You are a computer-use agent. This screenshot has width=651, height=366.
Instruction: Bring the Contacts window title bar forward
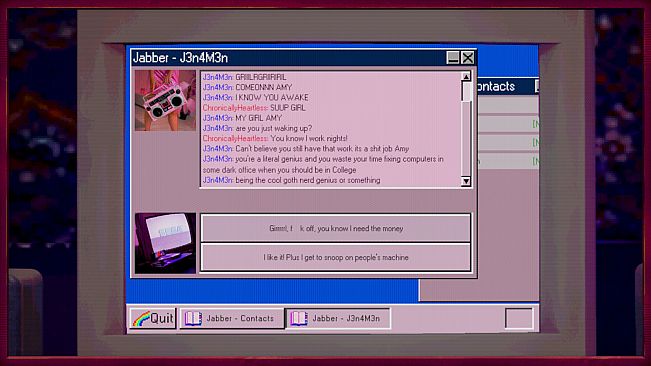(x=508, y=86)
